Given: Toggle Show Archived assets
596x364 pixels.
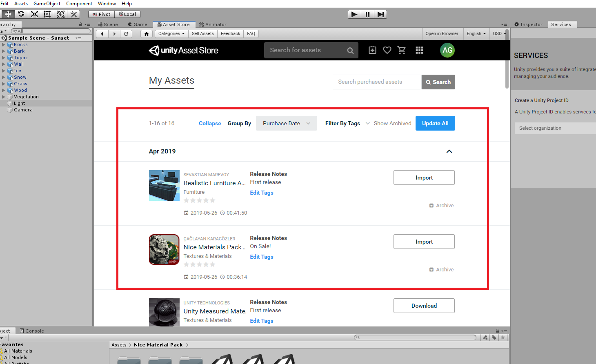Looking at the screenshot, I should [x=392, y=123].
